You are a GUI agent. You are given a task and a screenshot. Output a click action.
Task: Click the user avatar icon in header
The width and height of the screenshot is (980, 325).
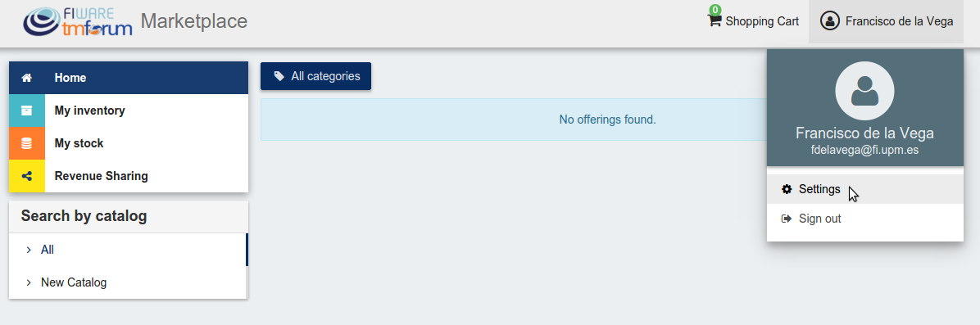(829, 21)
